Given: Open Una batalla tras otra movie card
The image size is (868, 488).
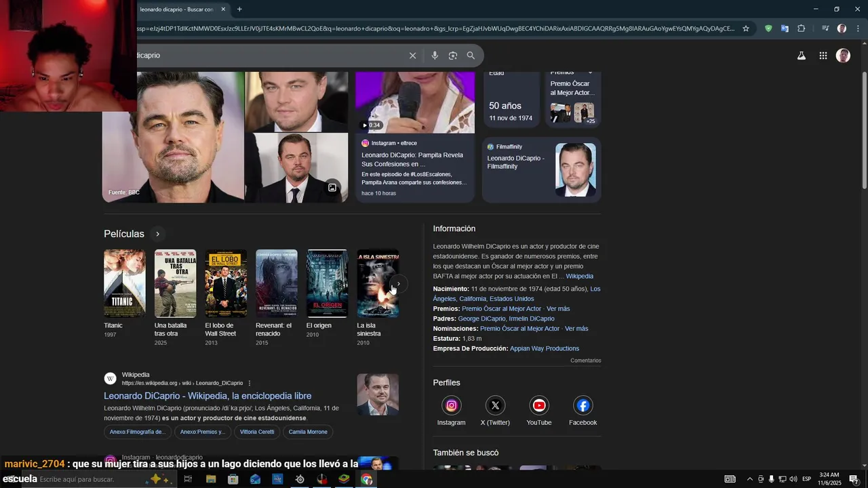Looking at the screenshot, I should point(175,298).
